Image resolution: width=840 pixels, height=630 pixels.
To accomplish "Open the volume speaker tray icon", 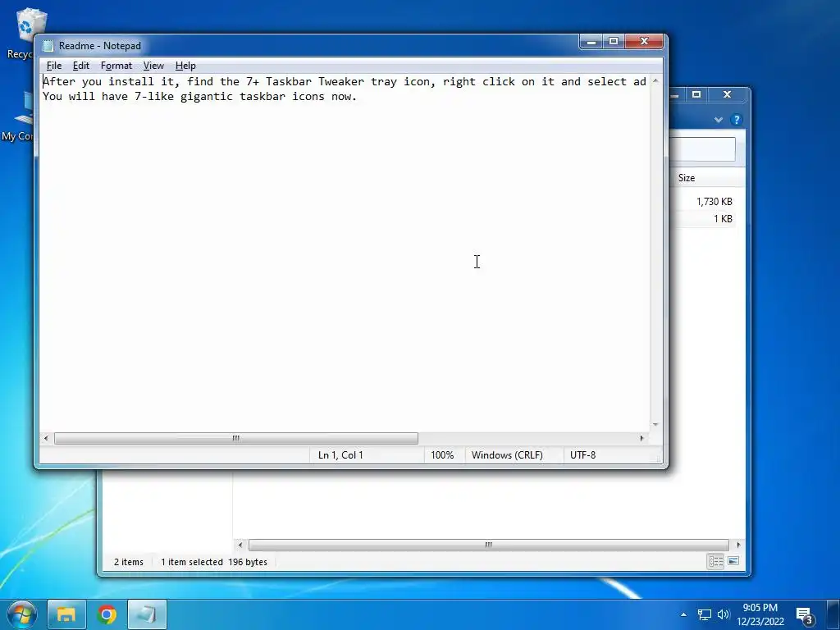I will click(724, 614).
